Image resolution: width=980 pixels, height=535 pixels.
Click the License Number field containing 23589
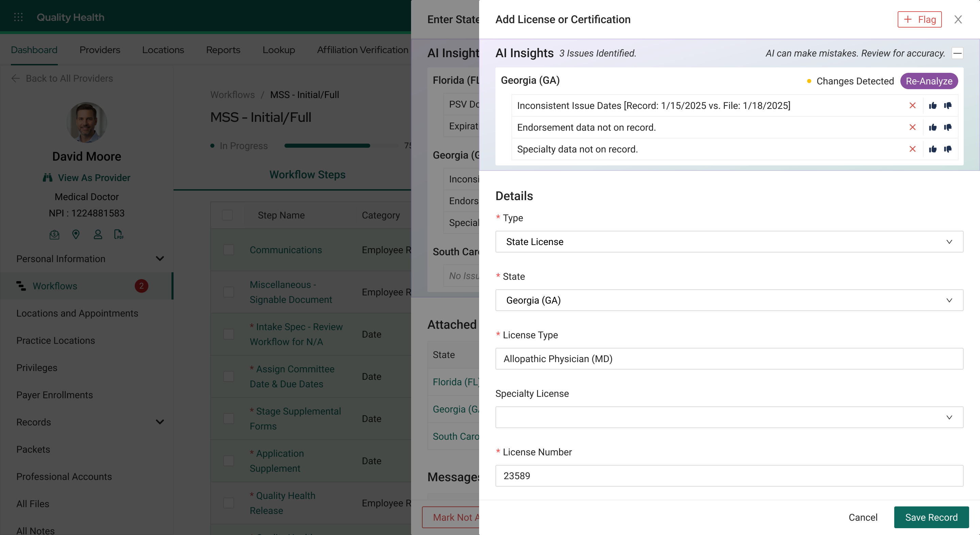pyautogui.click(x=729, y=476)
